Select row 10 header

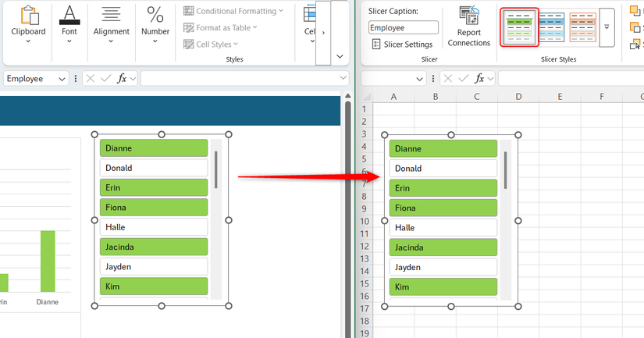pos(365,222)
